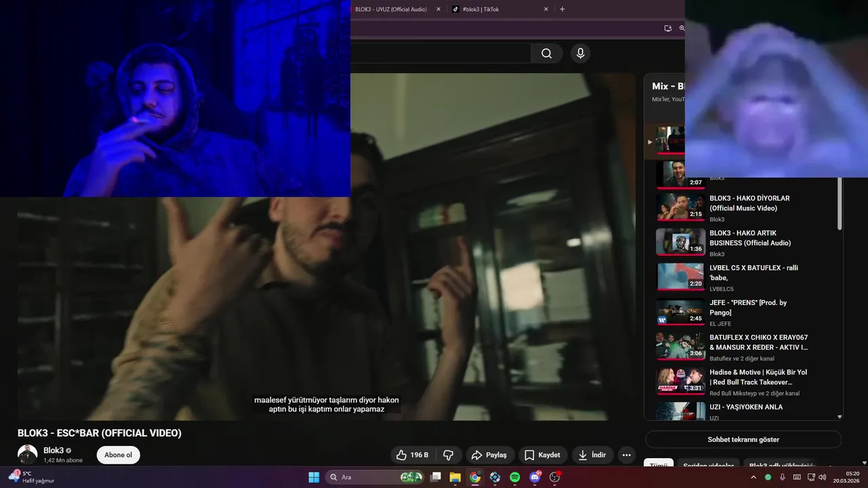
Task: Open the Blok3 channel name link
Action: coord(54,450)
